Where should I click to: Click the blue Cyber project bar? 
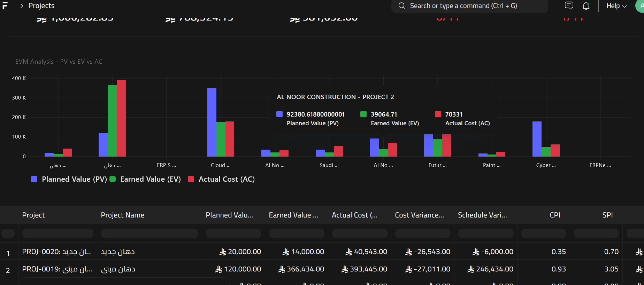[537, 138]
